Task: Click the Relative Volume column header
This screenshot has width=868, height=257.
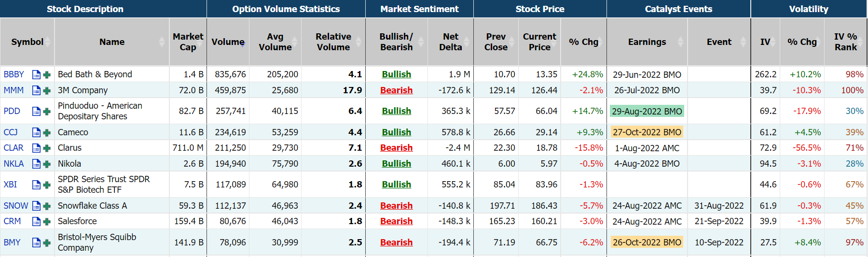Action: click(x=333, y=42)
